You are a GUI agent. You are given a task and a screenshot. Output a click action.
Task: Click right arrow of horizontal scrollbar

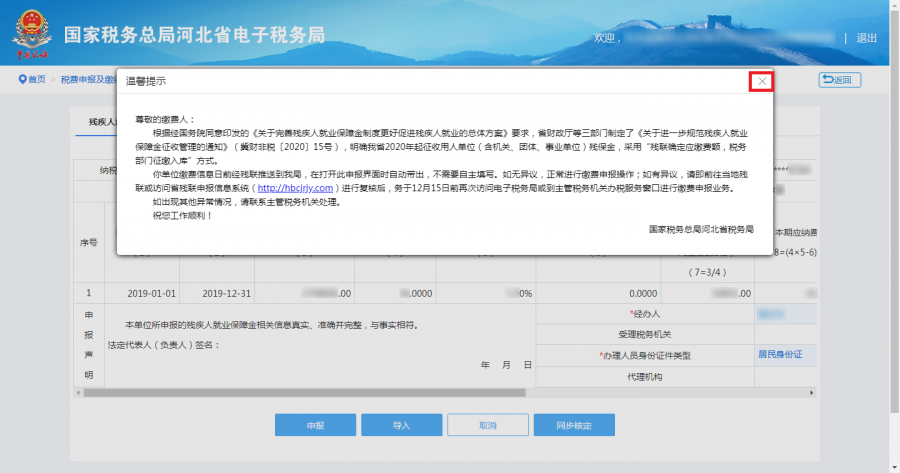811,393
